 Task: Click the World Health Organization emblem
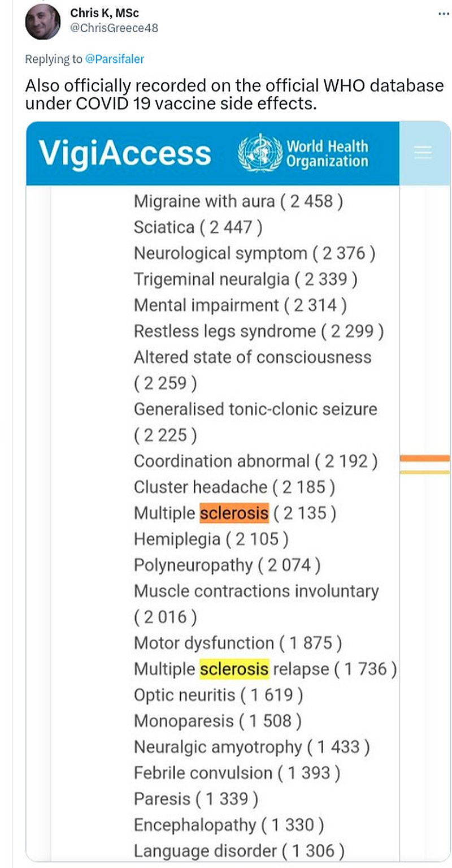point(260,153)
